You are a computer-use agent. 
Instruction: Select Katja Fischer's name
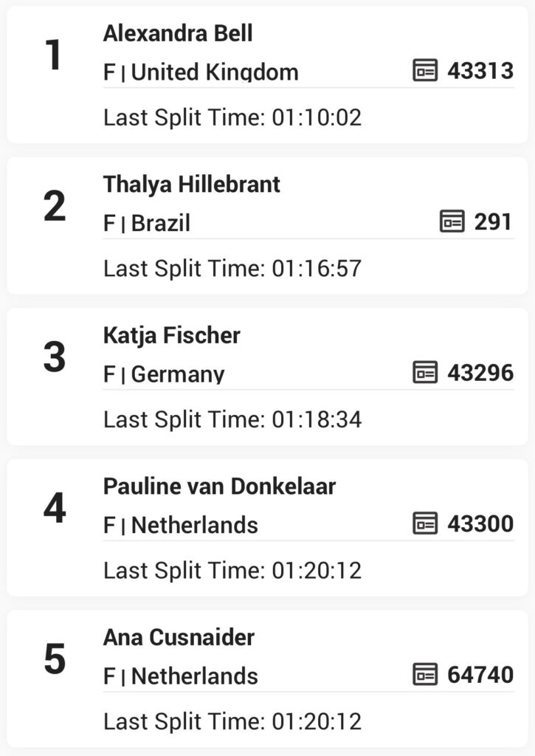172,335
